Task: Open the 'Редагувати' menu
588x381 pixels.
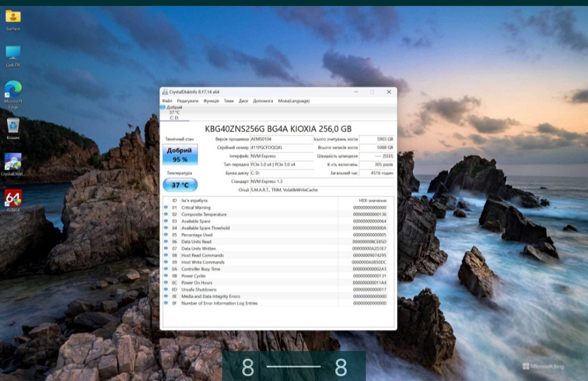Action: coord(188,101)
